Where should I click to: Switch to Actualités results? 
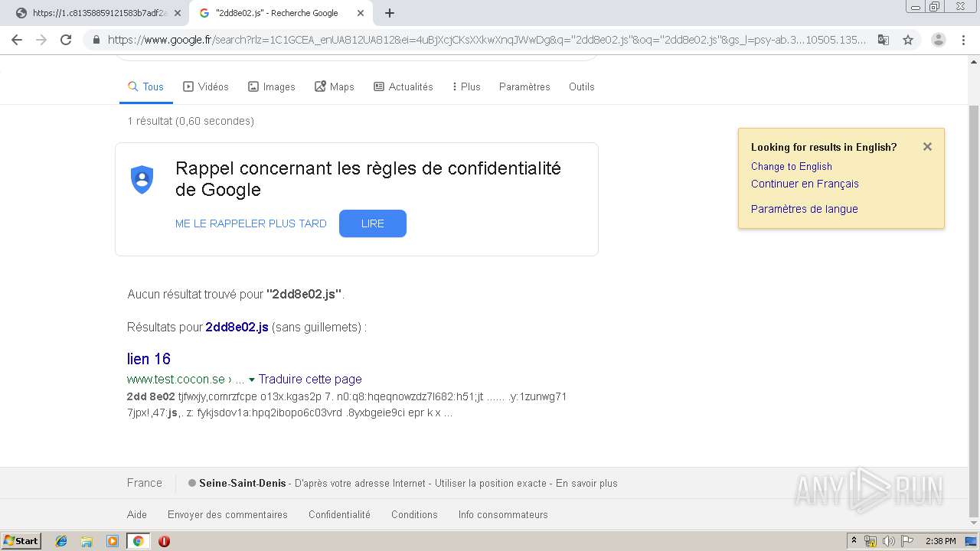403,86
